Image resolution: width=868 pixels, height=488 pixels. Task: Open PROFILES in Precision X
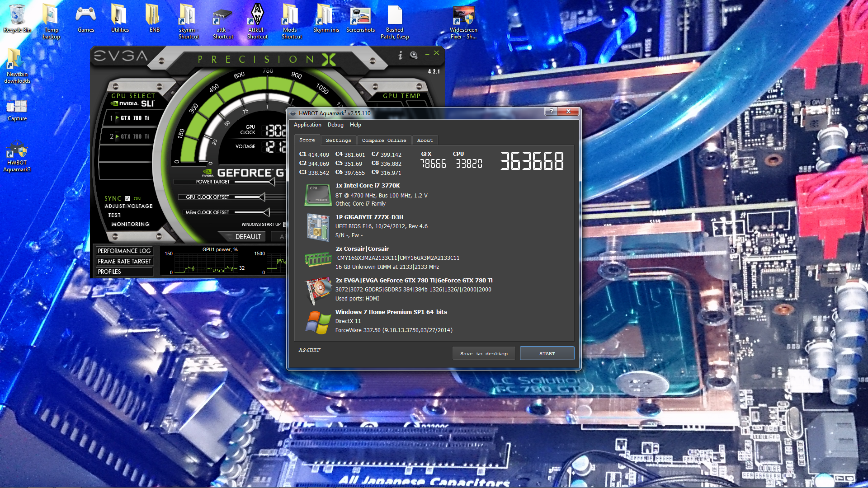click(x=124, y=272)
